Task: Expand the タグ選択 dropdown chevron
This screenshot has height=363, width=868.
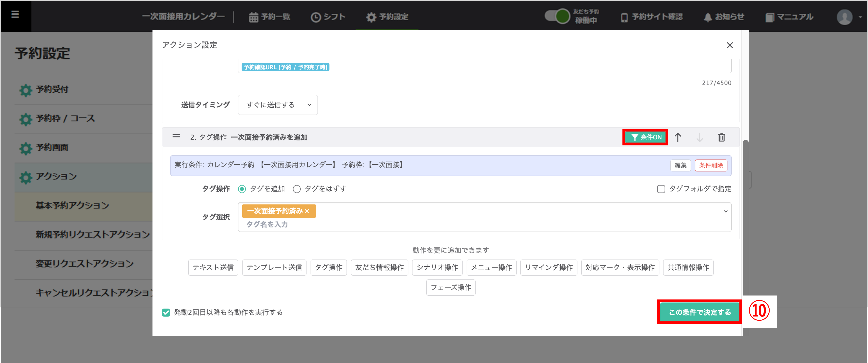Action: pyautogui.click(x=725, y=211)
